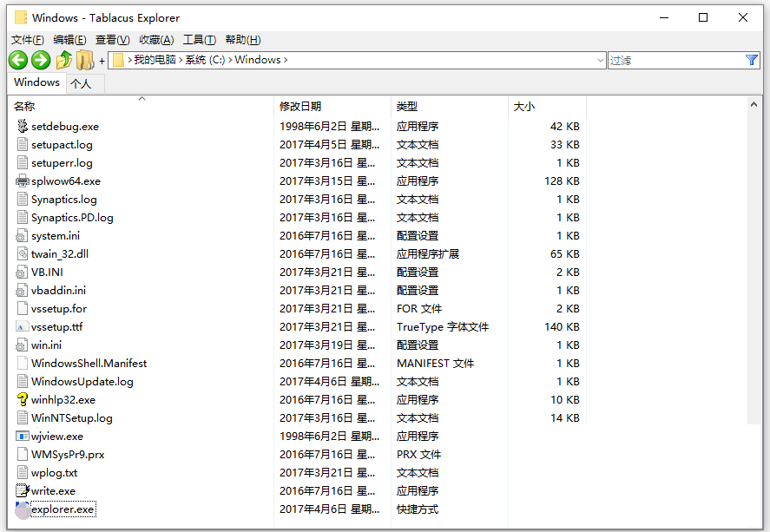
Task: Select the splwow64.exe printer icon
Action: coord(23,181)
